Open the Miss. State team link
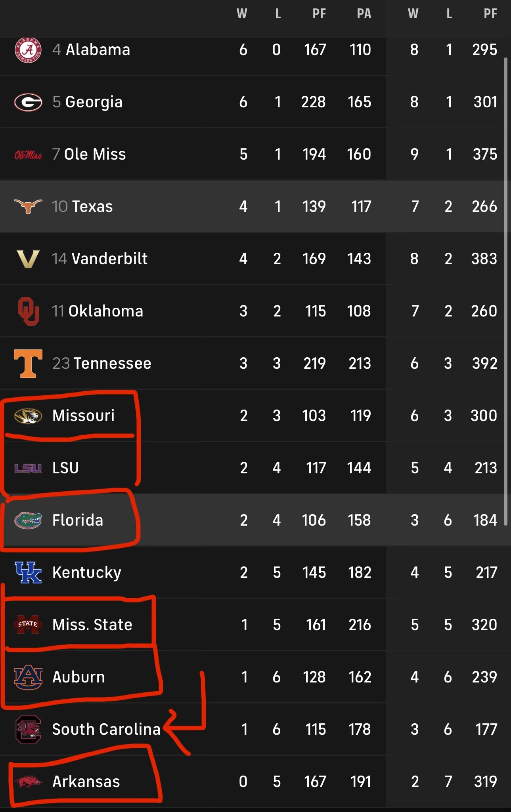 point(92,625)
